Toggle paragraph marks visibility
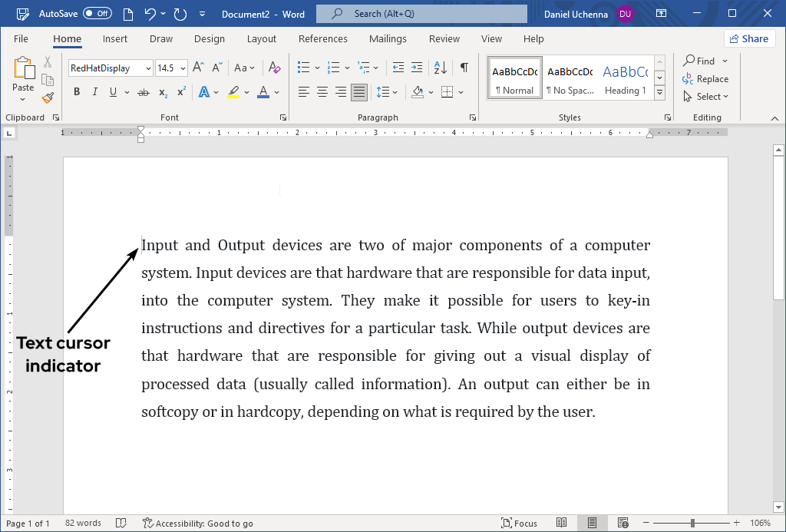The image size is (786, 532). [464, 68]
